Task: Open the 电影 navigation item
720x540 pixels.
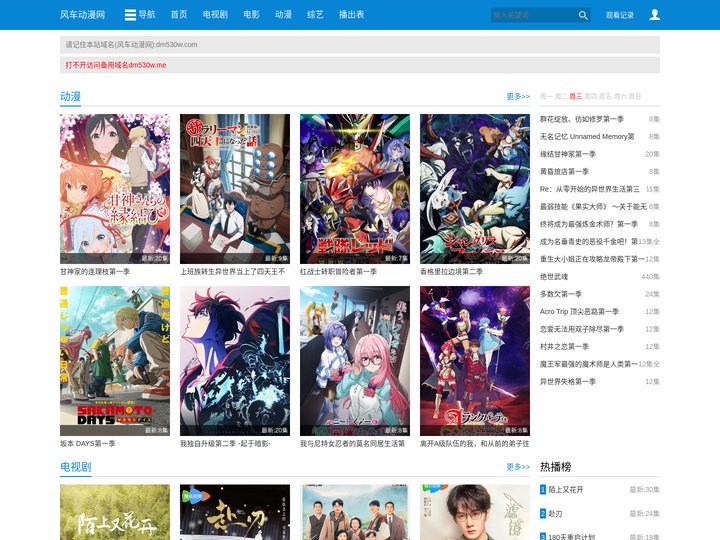Action: click(251, 15)
